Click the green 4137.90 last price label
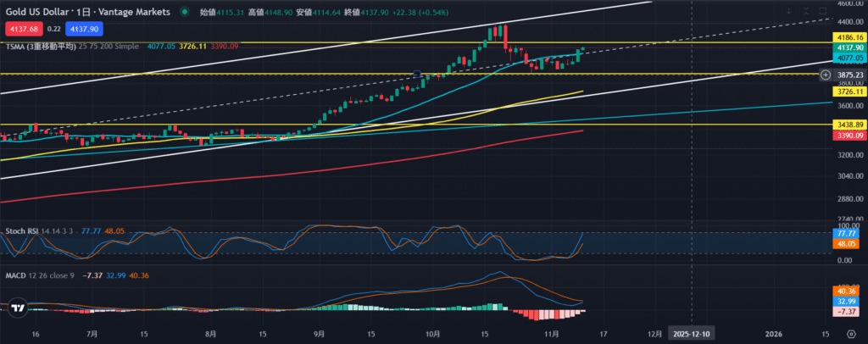 849,49
